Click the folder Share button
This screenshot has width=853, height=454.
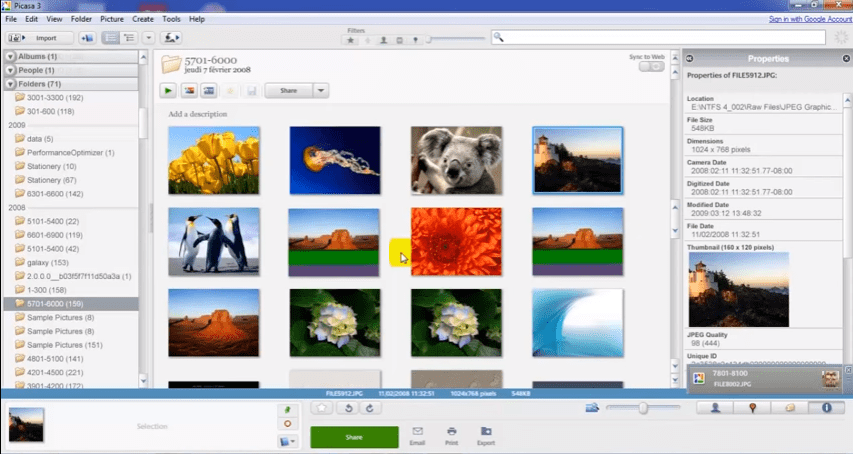pyautogui.click(x=289, y=91)
